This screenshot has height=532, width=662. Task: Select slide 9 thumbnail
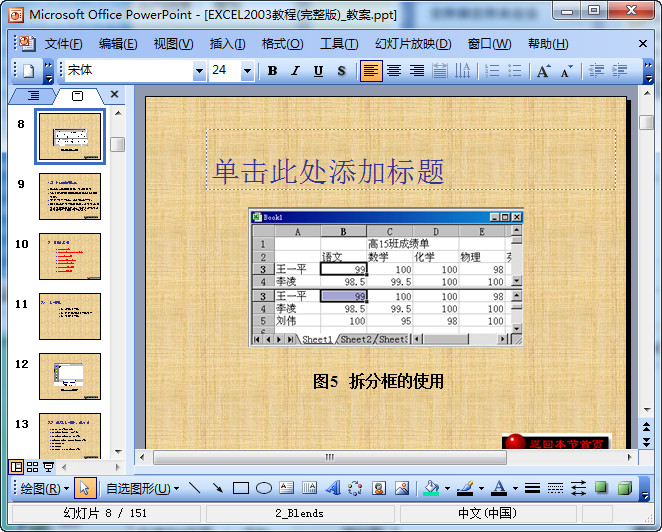[70, 196]
